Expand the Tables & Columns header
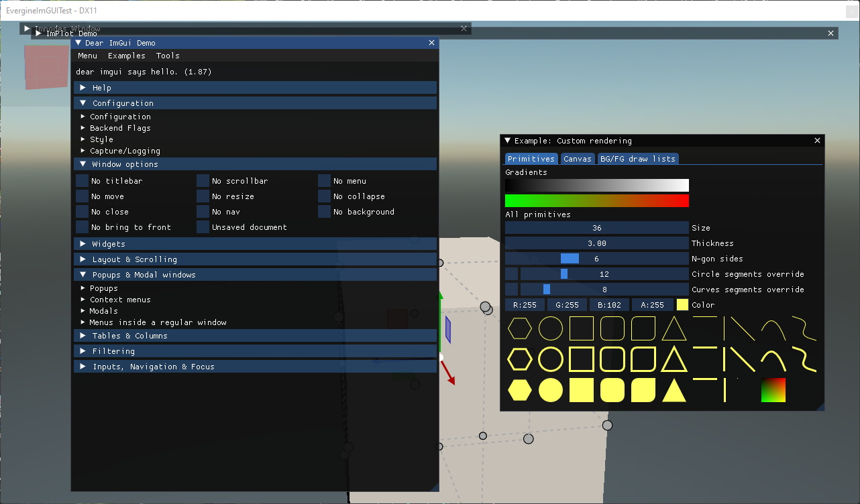 click(129, 336)
